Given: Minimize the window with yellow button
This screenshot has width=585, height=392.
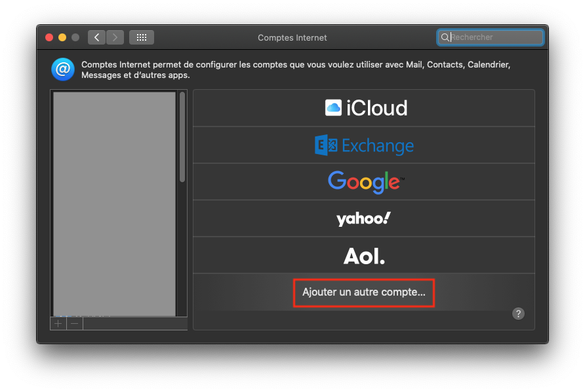Looking at the screenshot, I should [62, 37].
